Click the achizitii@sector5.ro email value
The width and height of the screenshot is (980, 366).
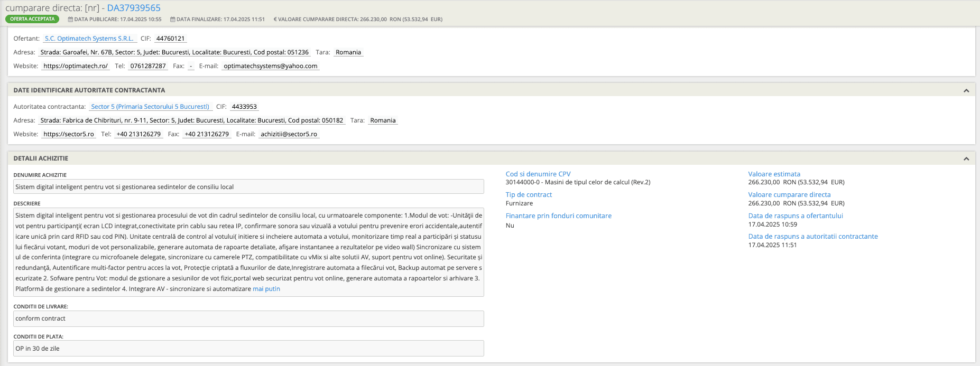[x=289, y=134]
